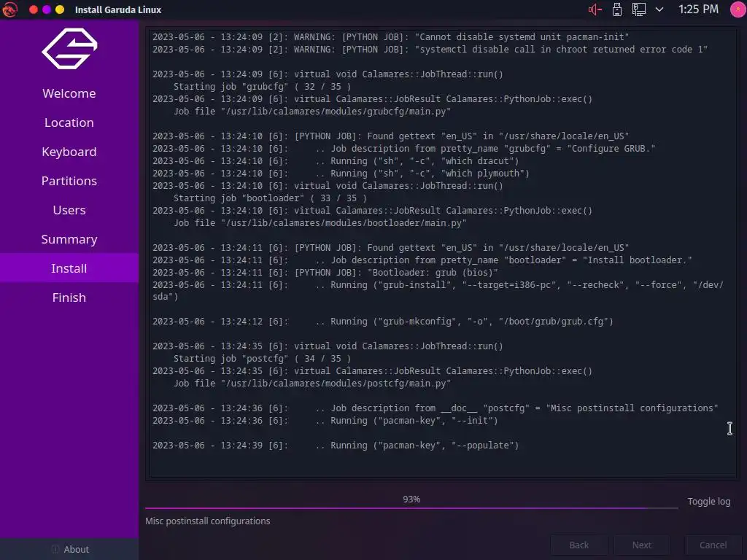The image size is (747, 560).
Task: Click log line running pacman-key --populate
Action: click(x=336, y=446)
